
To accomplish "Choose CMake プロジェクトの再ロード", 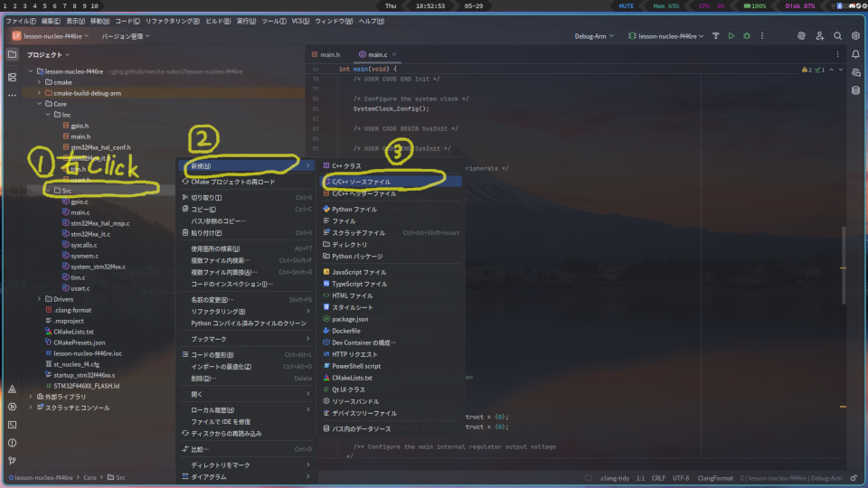I will point(246,182).
